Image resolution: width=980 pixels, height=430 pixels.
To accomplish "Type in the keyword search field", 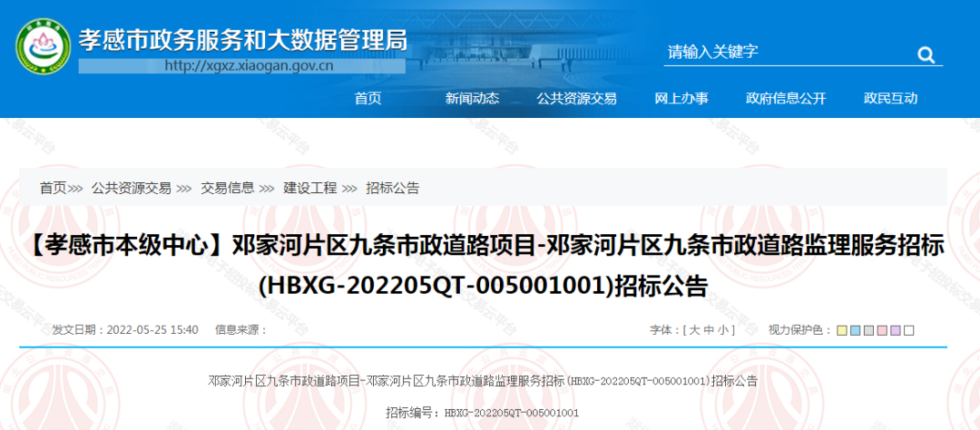I will [780, 53].
